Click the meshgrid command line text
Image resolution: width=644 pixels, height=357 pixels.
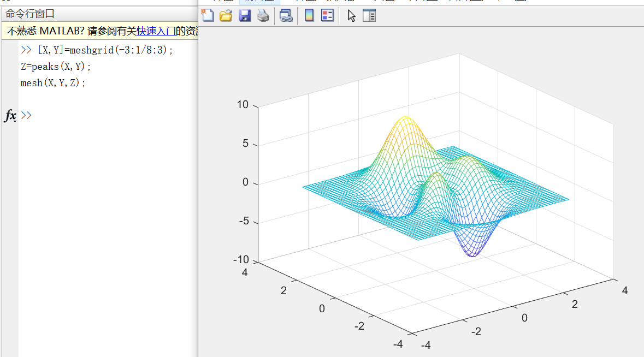[105, 50]
